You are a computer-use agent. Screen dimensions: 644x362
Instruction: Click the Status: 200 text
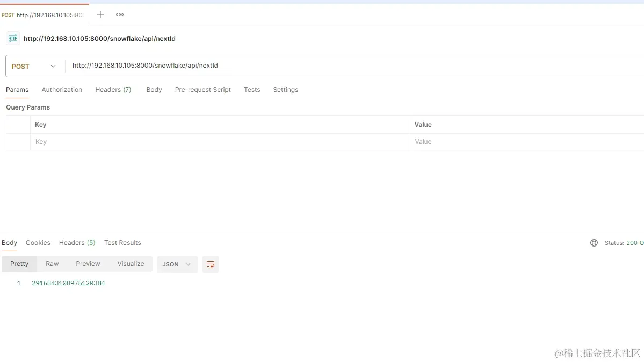[624, 243]
